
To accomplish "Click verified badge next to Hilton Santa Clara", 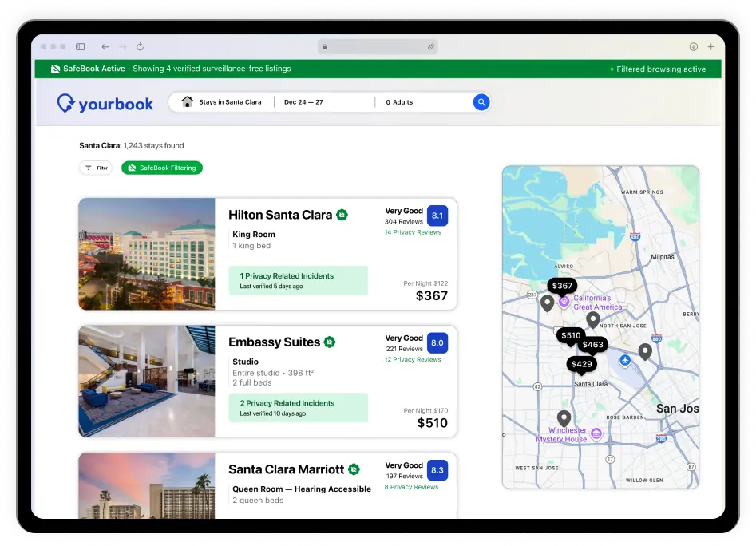I will (x=342, y=215).
